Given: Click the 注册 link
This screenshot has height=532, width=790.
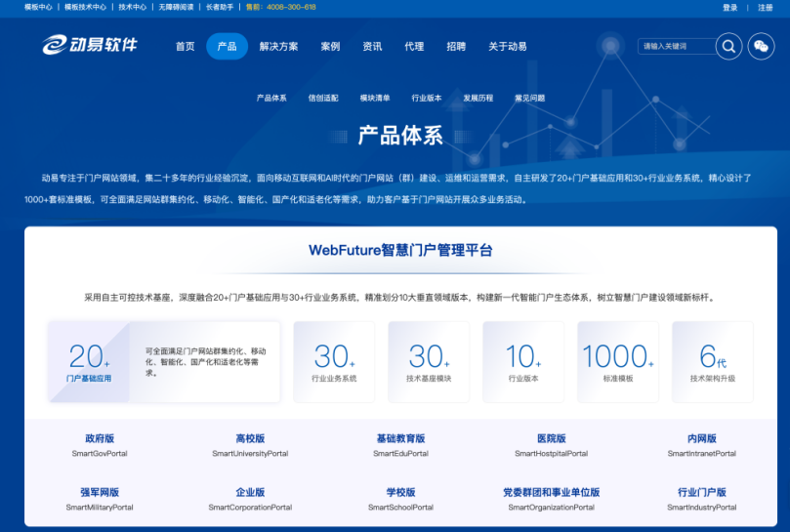Looking at the screenshot, I should (765, 7).
